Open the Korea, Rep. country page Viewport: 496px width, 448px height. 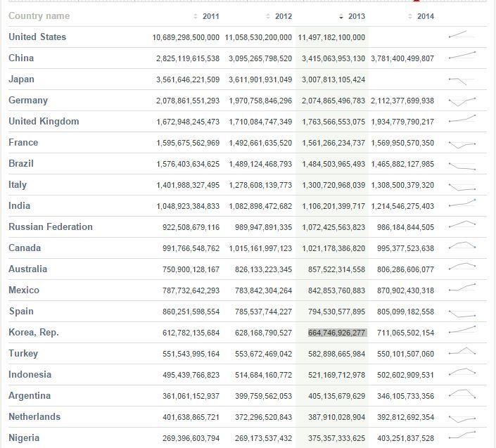(34, 332)
